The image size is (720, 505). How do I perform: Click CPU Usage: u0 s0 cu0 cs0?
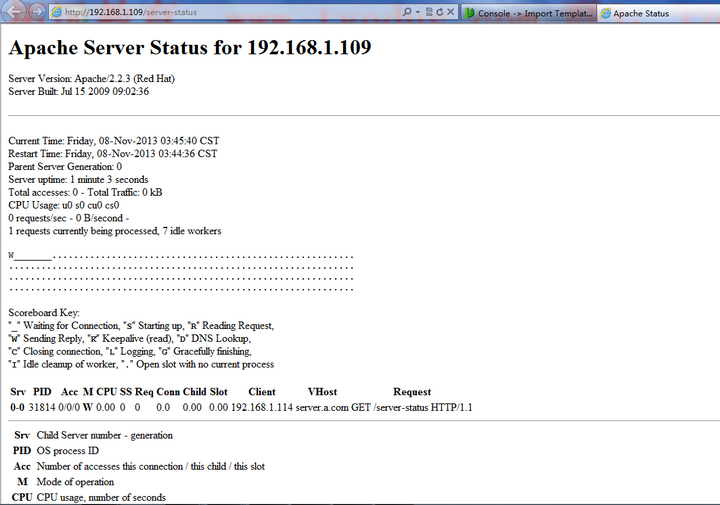click(x=63, y=205)
